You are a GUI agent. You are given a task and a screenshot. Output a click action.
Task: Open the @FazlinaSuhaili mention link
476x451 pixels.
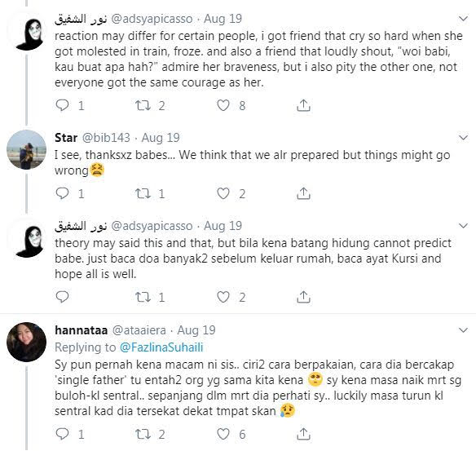click(x=161, y=347)
